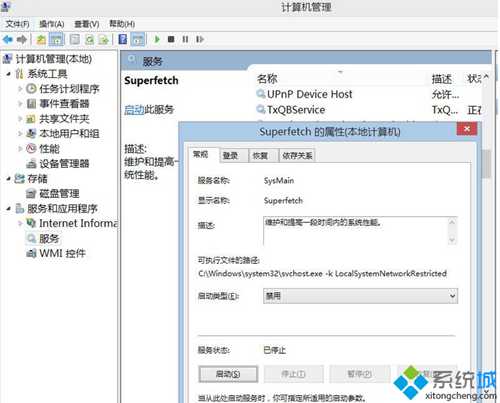Click the 暂停(P) button
Screen dimensions: 500x403
click(359, 374)
